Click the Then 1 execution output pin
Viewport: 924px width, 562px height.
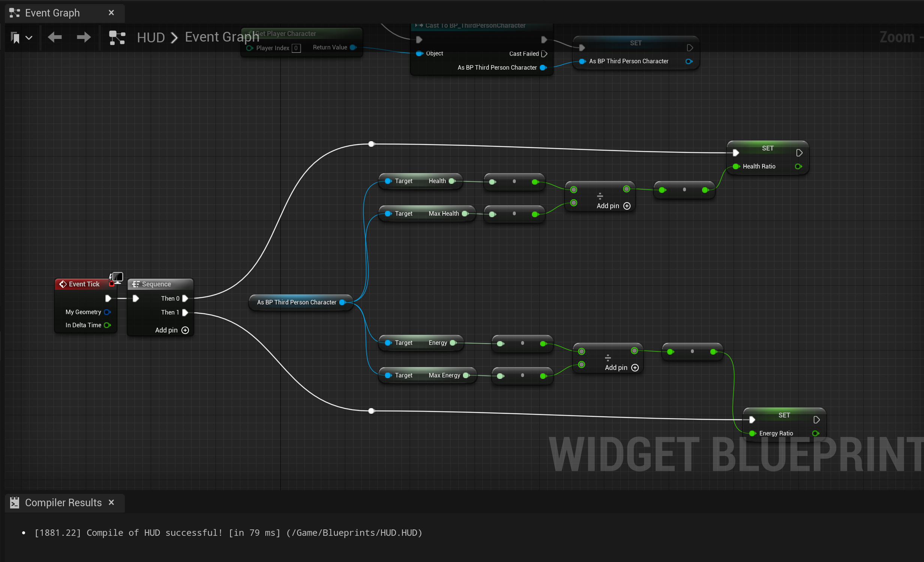click(x=185, y=313)
